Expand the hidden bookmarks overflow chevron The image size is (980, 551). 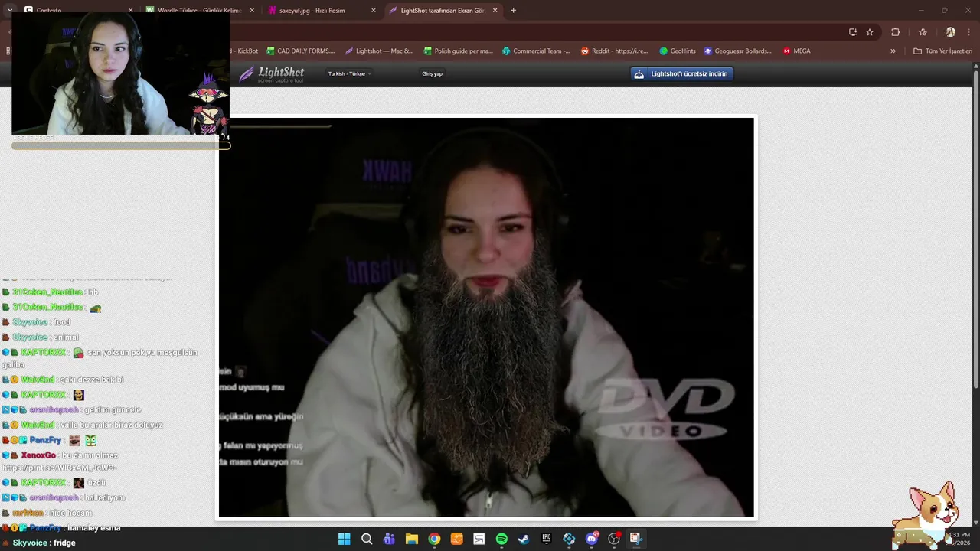coord(893,51)
